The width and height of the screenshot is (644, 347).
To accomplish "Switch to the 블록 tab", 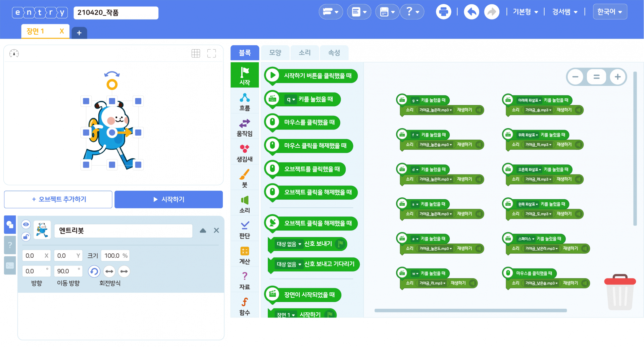I will [x=245, y=53].
